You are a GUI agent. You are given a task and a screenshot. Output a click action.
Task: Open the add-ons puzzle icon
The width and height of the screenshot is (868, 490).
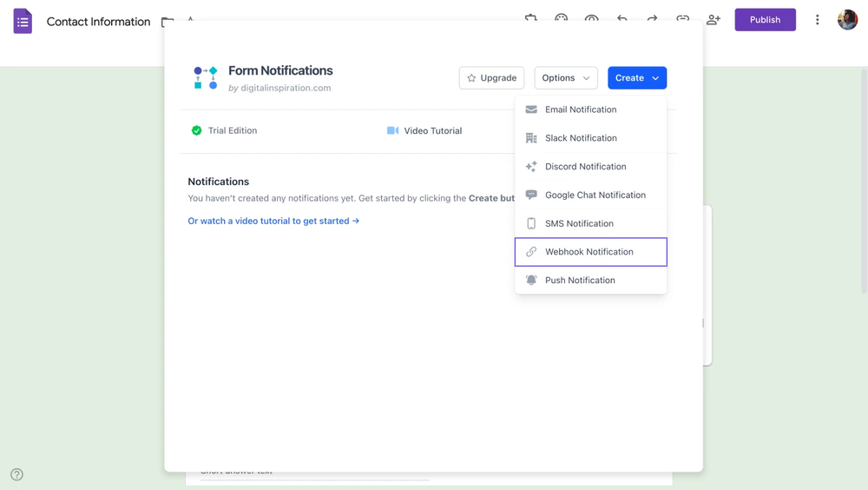[531, 18]
